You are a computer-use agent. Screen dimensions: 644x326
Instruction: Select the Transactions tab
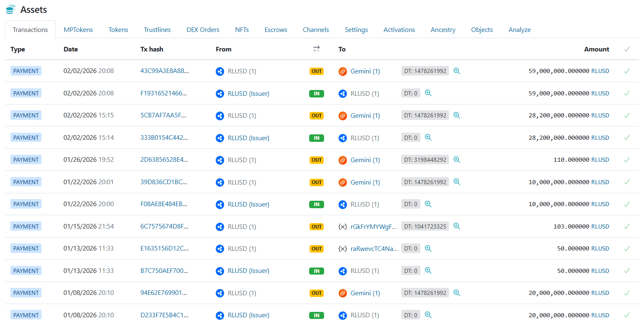point(30,30)
